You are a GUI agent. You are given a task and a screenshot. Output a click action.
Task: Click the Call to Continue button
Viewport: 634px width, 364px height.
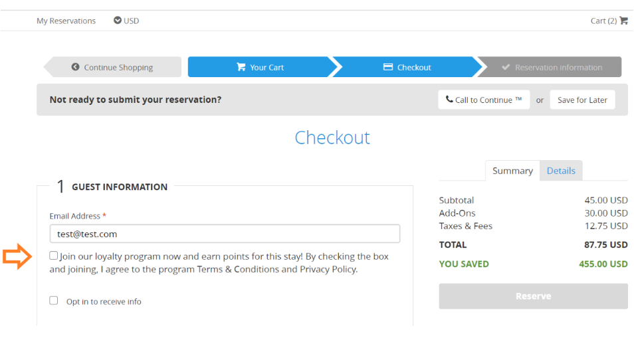pyautogui.click(x=484, y=100)
